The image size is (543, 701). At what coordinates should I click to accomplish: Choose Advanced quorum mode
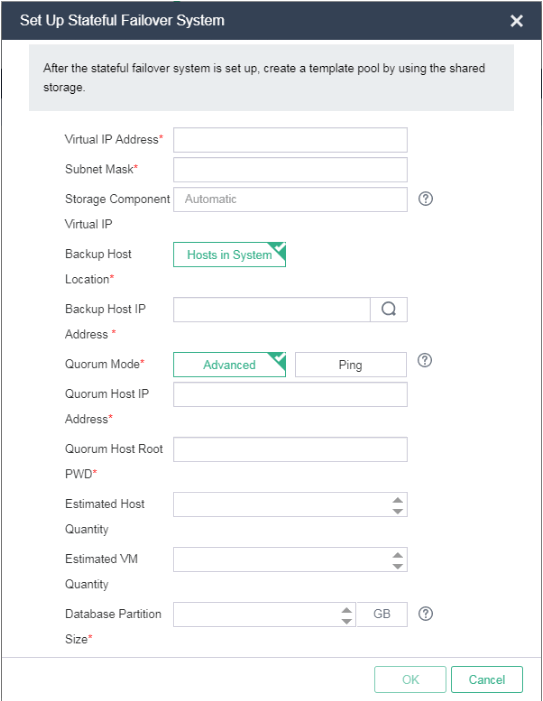pyautogui.click(x=229, y=365)
